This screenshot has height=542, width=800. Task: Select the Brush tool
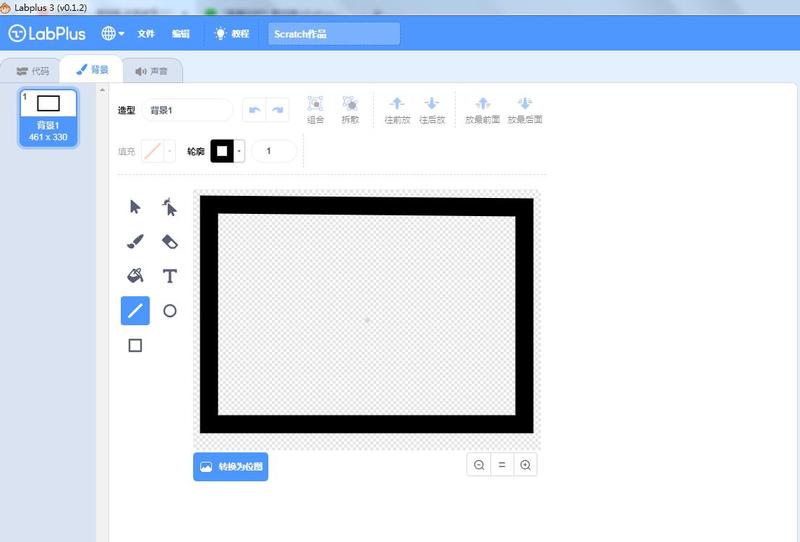click(x=136, y=241)
